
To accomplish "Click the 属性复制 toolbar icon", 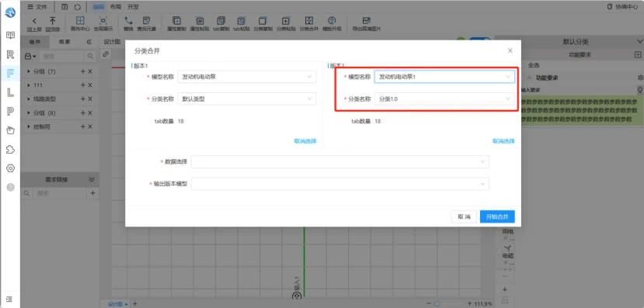I will pos(177,20).
